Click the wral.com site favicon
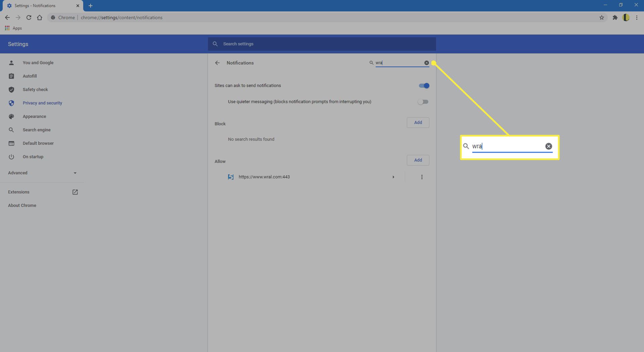The height and width of the screenshot is (352, 644). pyautogui.click(x=231, y=177)
